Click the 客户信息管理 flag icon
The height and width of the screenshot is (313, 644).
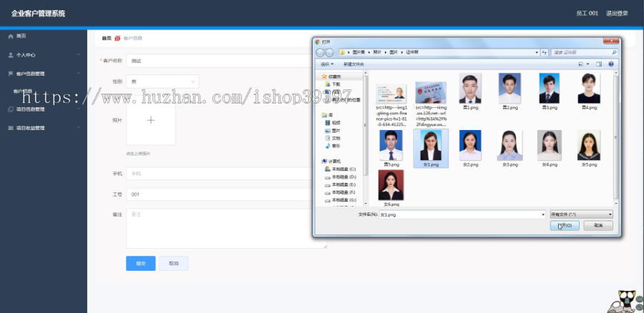click(x=11, y=74)
